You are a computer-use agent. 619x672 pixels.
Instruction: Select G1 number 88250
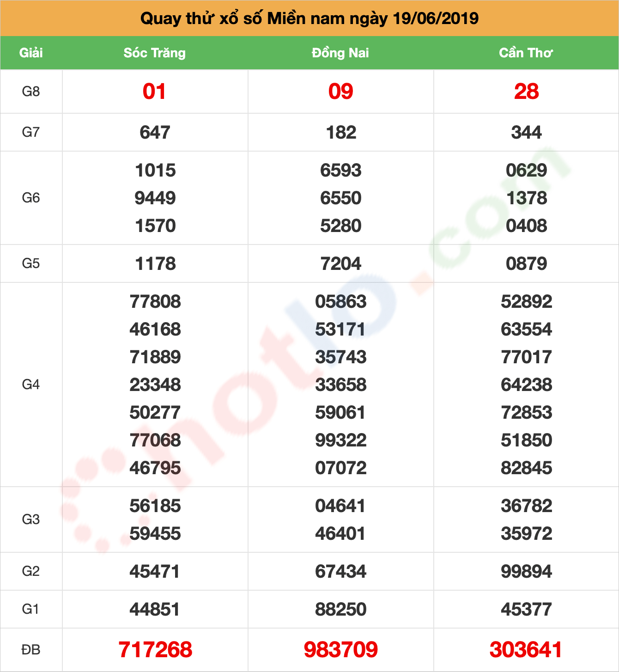tap(341, 610)
